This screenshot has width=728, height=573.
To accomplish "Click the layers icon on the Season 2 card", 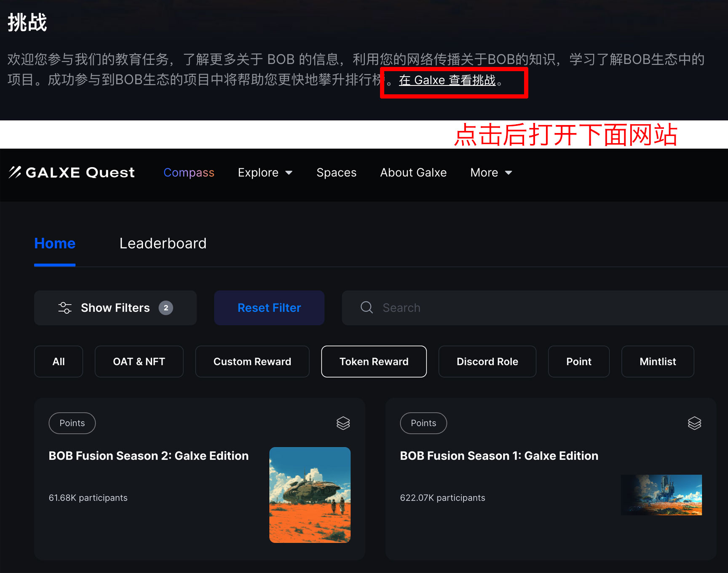I will coord(343,423).
